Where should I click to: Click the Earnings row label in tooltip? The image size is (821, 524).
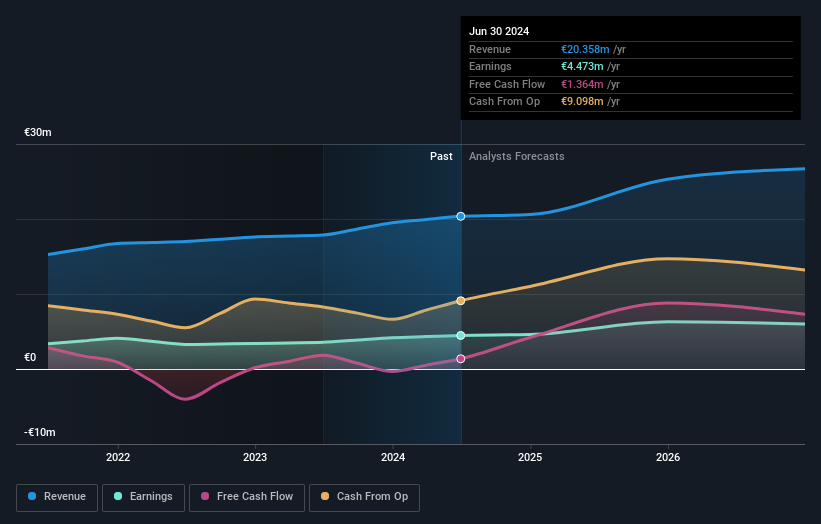click(490, 66)
